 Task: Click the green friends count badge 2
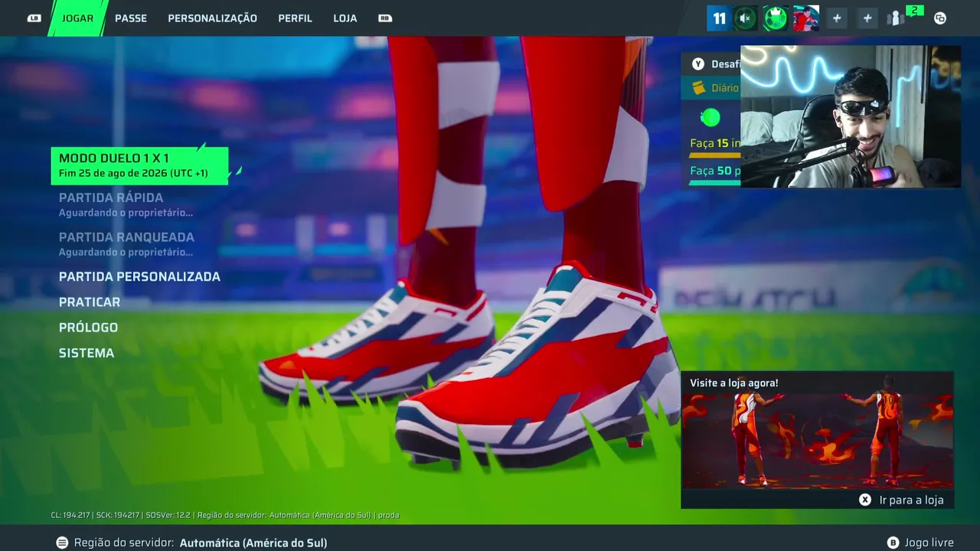click(914, 11)
